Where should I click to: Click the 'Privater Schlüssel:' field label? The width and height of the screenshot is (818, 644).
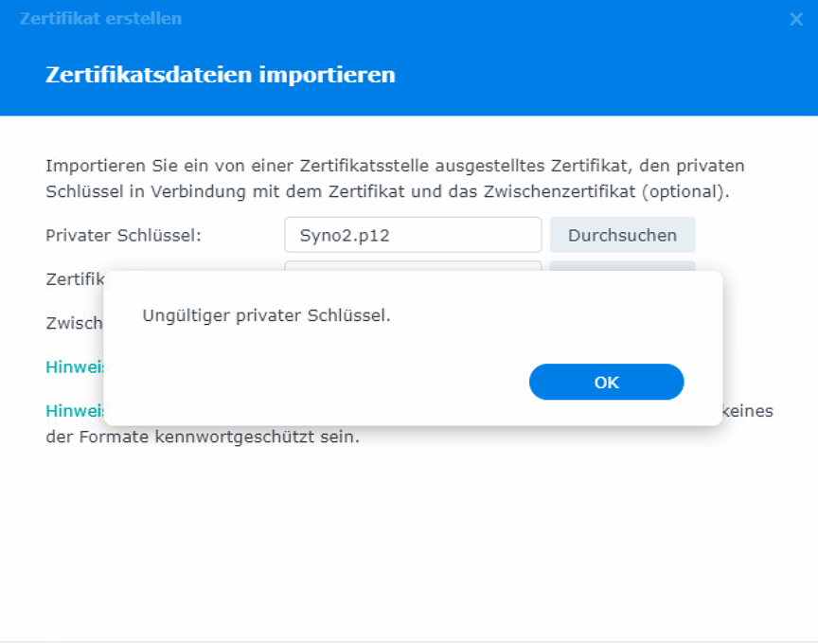(x=123, y=235)
